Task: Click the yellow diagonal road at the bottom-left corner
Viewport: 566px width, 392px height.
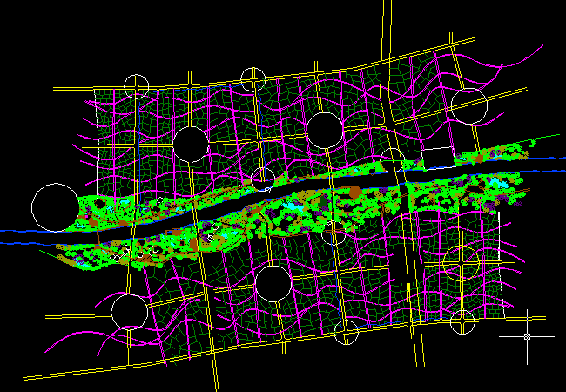Action: [52, 375]
